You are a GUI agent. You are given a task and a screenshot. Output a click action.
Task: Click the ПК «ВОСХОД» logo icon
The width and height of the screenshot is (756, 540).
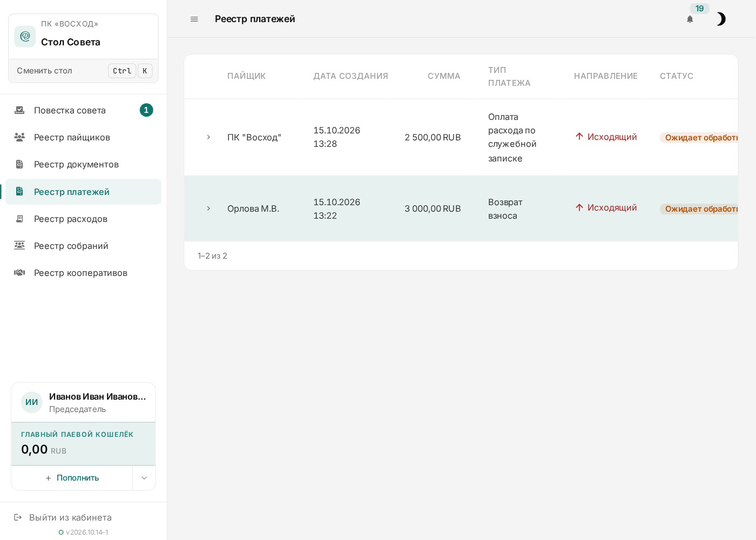click(25, 36)
